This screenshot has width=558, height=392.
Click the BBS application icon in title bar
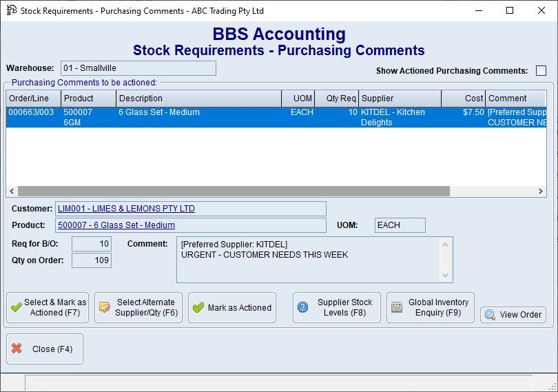pos(11,11)
